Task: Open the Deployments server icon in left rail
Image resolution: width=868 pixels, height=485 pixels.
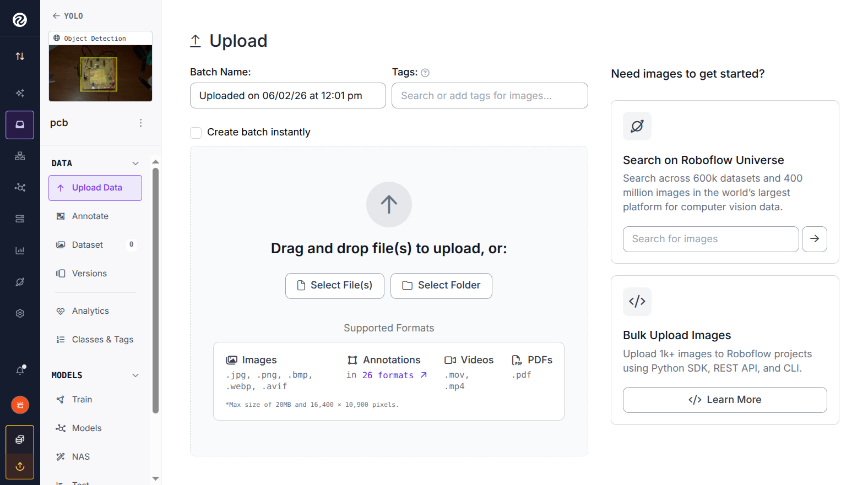Action: pos(20,219)
